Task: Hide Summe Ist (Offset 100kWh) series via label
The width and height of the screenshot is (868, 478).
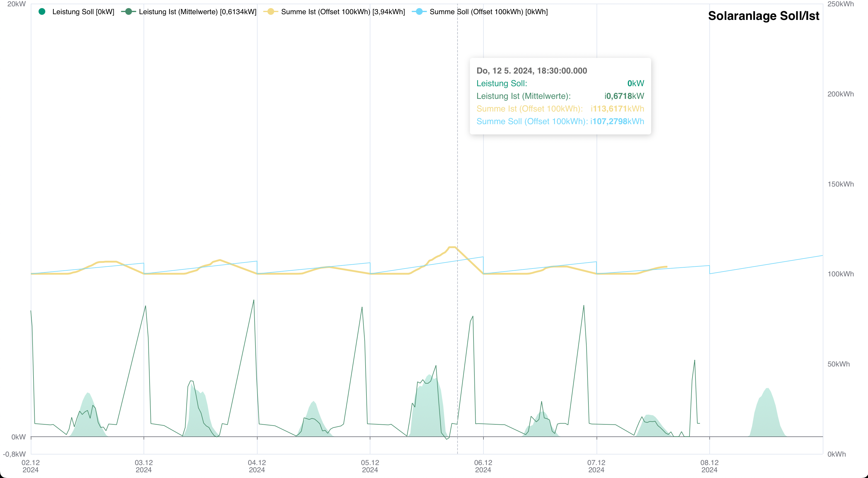Action: tap(343, 12)
